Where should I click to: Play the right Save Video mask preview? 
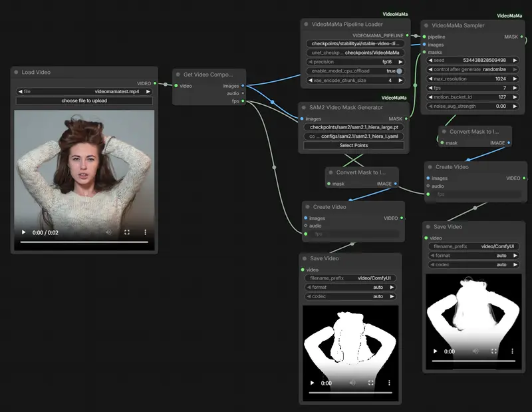(x=436, y=351)
